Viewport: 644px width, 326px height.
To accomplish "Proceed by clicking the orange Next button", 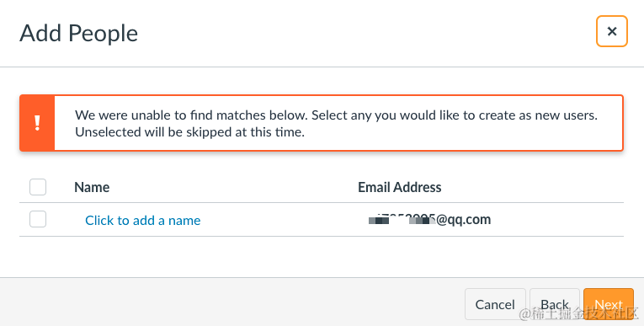I will point(609,304).
